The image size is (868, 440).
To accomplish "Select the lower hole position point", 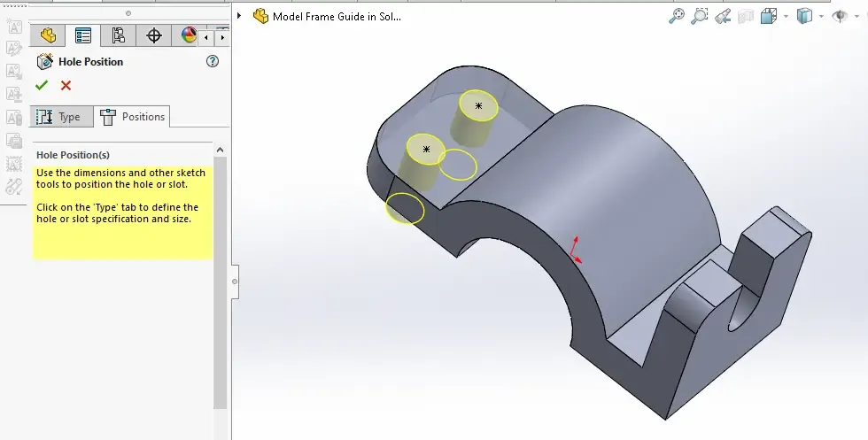I will (x=426, y=150).
